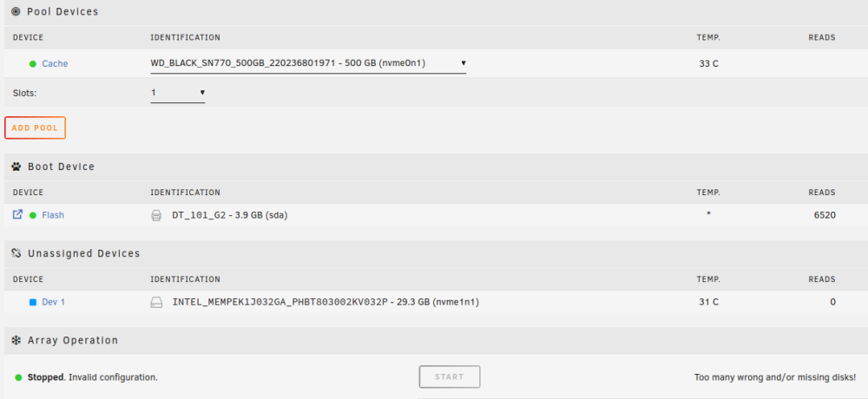Open the Cache device link
This screenshot has width=868, height=399.
(55, 63)
